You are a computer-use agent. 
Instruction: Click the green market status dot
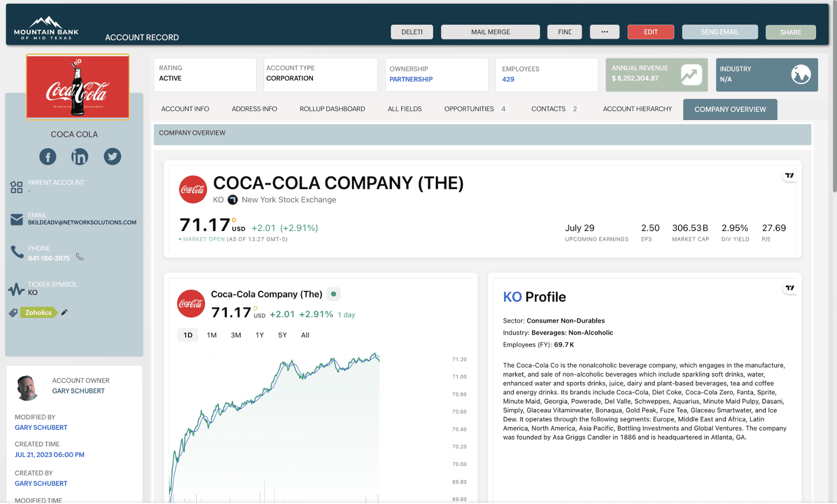click(334, 294)
